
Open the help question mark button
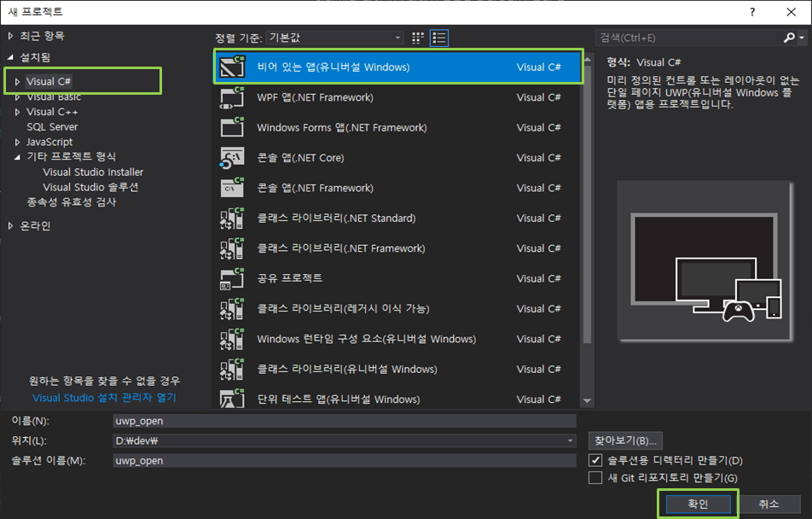pos(752,12)
